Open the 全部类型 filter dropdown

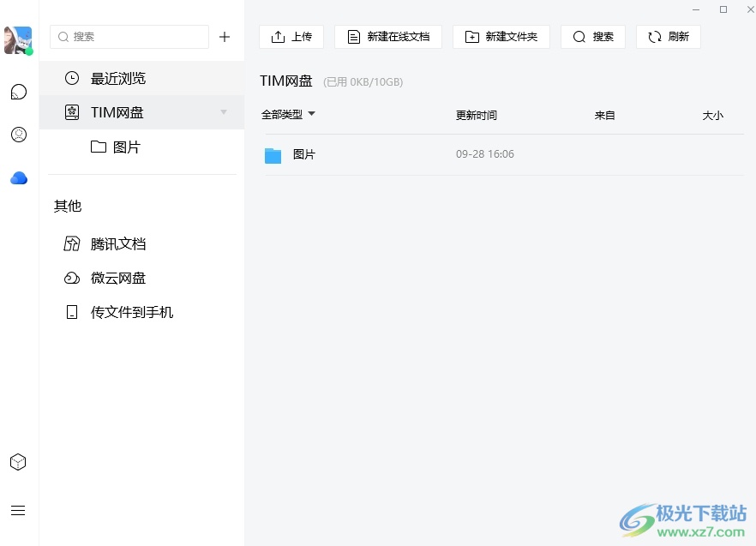(288, 115)
